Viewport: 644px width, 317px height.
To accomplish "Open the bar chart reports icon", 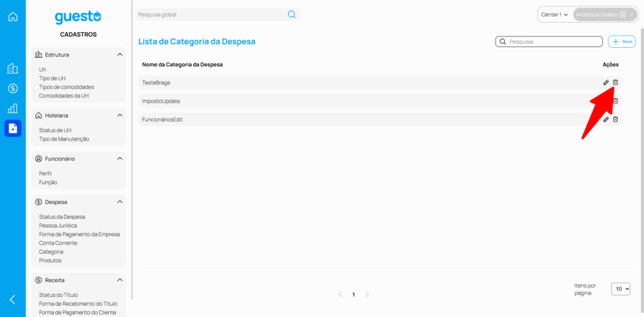I will pyautogui.click(x=13, y=108).
